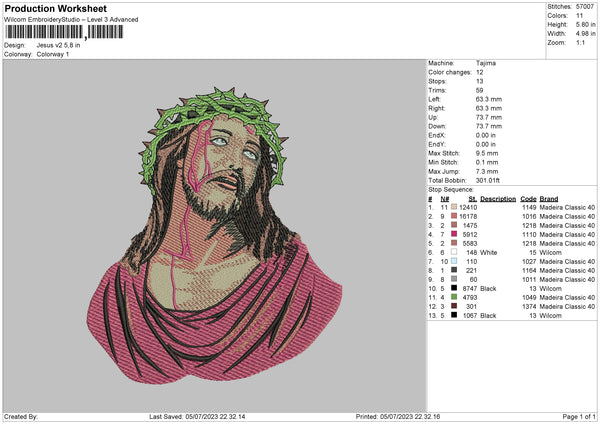
Task: Click the design name 'Jesus v2 5,8 in'
Action: tap(59, 45)
